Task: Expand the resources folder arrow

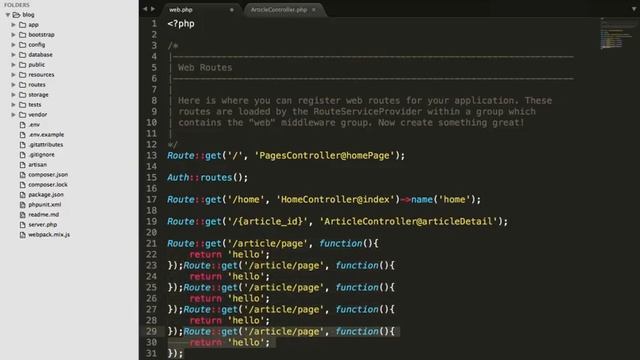Action: pos(13,75)
